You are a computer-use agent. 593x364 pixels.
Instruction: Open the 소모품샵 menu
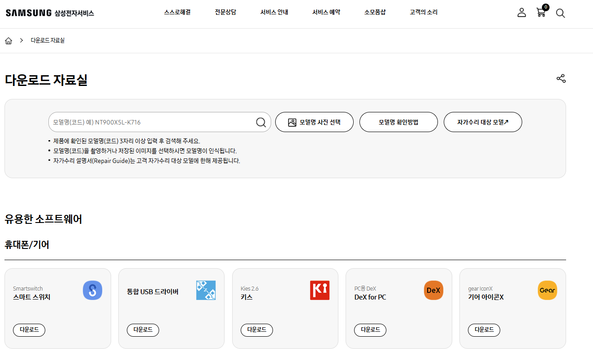(x=375, y=13)
